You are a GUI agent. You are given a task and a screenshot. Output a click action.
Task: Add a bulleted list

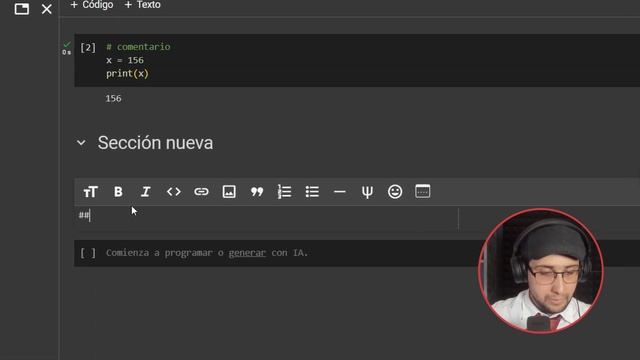(312, 192)
